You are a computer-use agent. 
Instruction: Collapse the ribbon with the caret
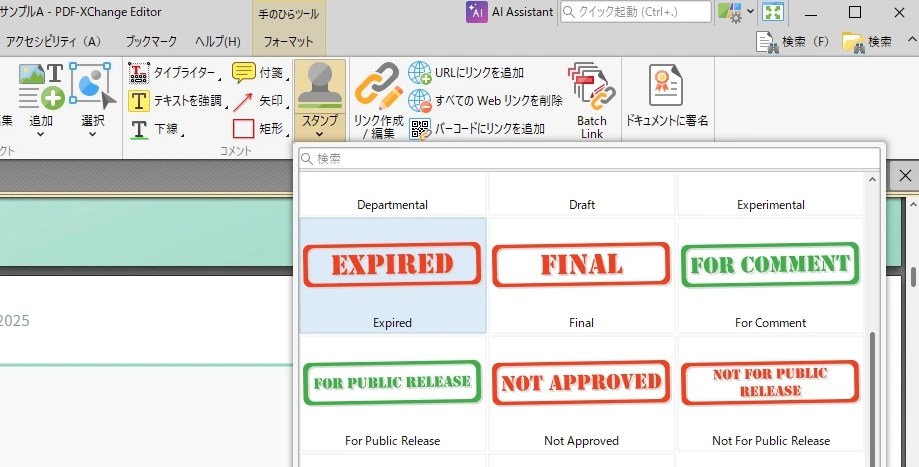click(x=912, y=40)
